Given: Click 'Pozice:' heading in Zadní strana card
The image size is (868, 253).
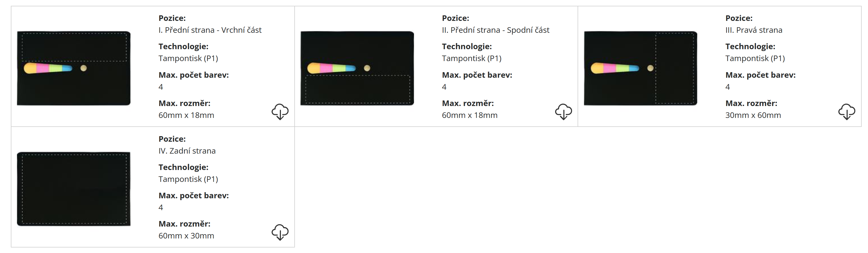Looking at the screenshot, I should [x=172, y=139].
